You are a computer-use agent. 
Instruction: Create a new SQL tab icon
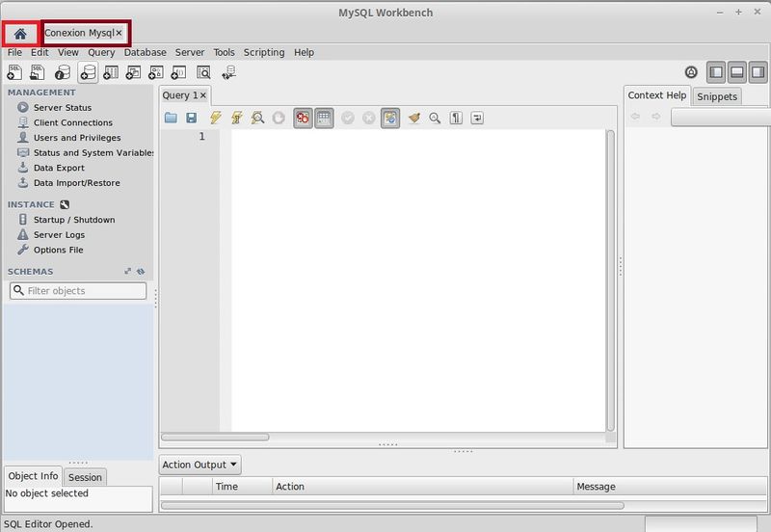14,73
